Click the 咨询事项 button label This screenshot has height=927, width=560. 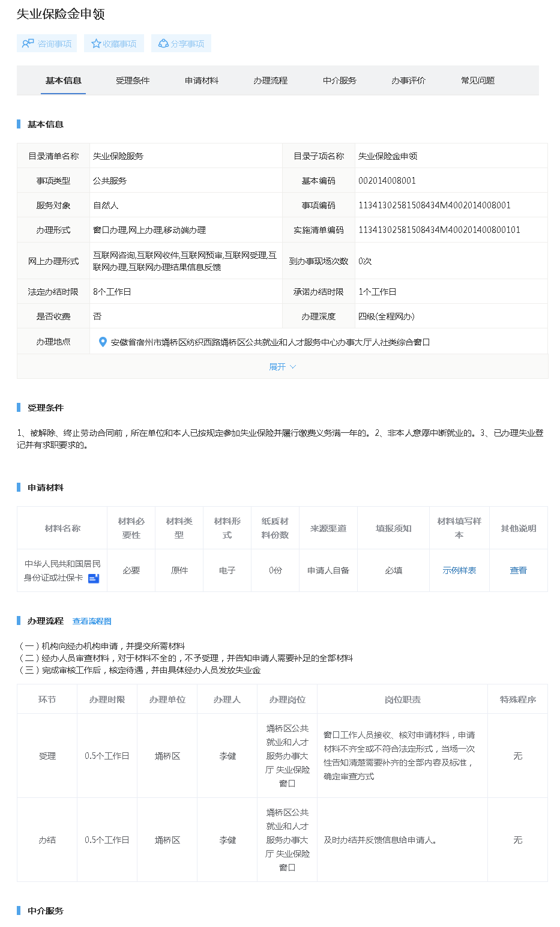tap(55, 44)
